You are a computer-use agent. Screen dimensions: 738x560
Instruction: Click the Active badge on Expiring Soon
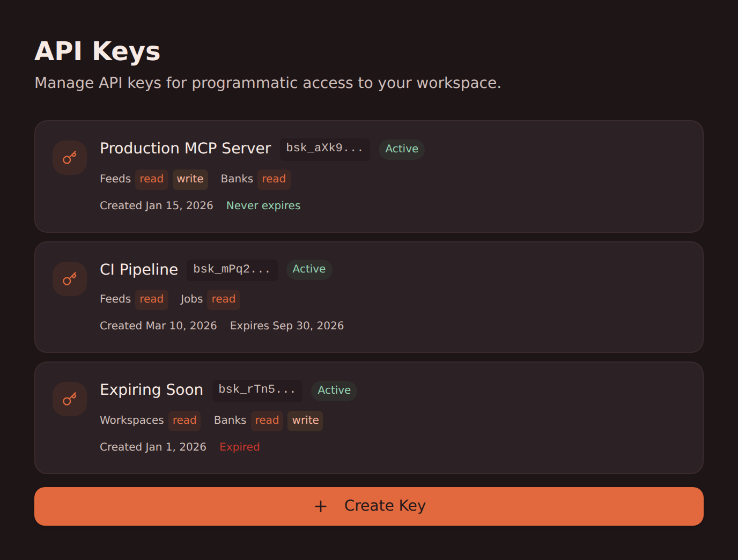(x=334, y=390)
